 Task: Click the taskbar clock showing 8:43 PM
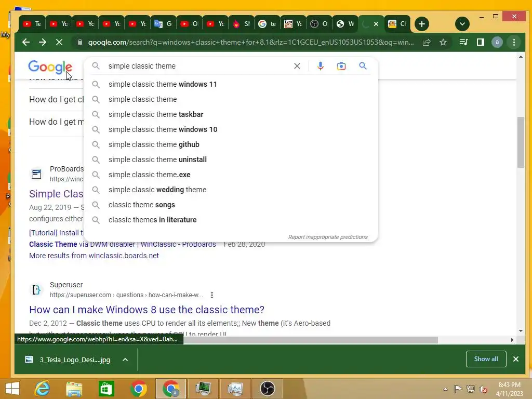509,389
